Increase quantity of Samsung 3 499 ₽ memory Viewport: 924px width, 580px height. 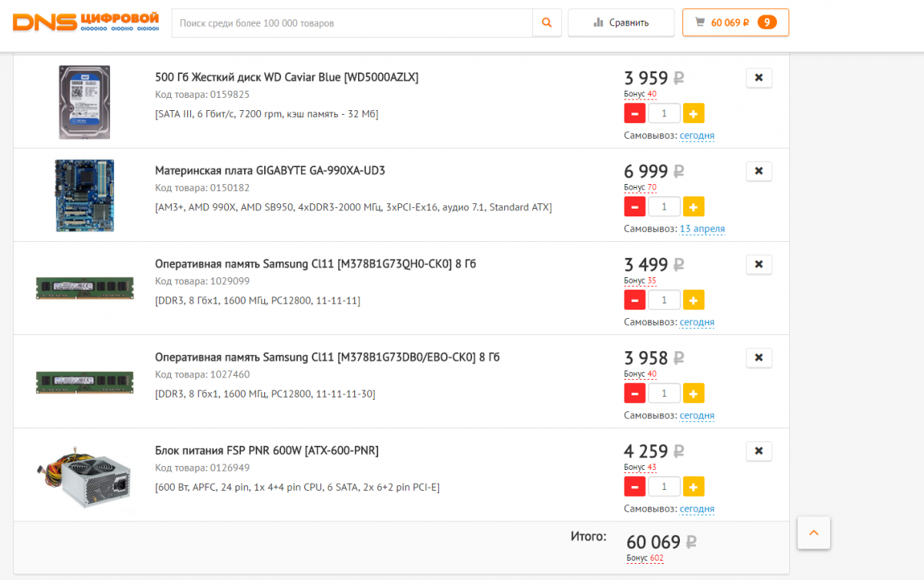[x=694, y=300]
